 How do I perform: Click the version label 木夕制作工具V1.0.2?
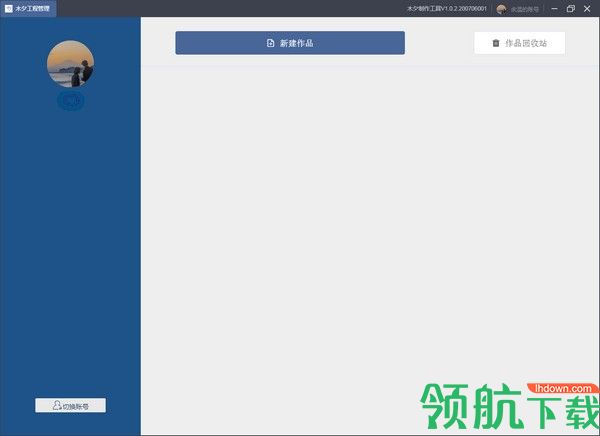click(x=447, y=8)
